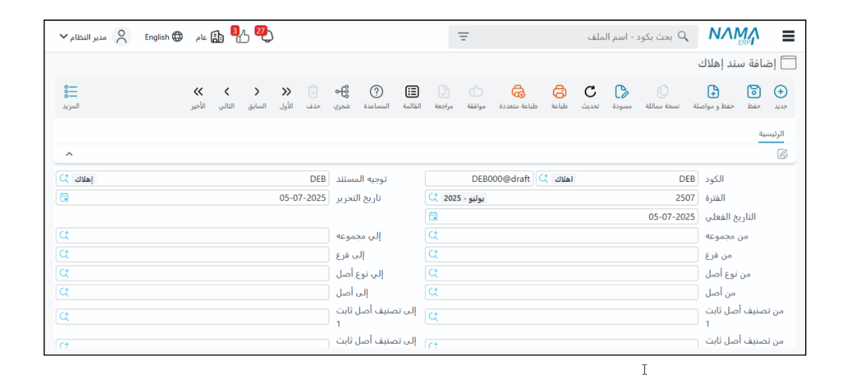Open the notifications bell with 27 badge
This screenshot has height=381, width=868.
[x=266, y=36]
